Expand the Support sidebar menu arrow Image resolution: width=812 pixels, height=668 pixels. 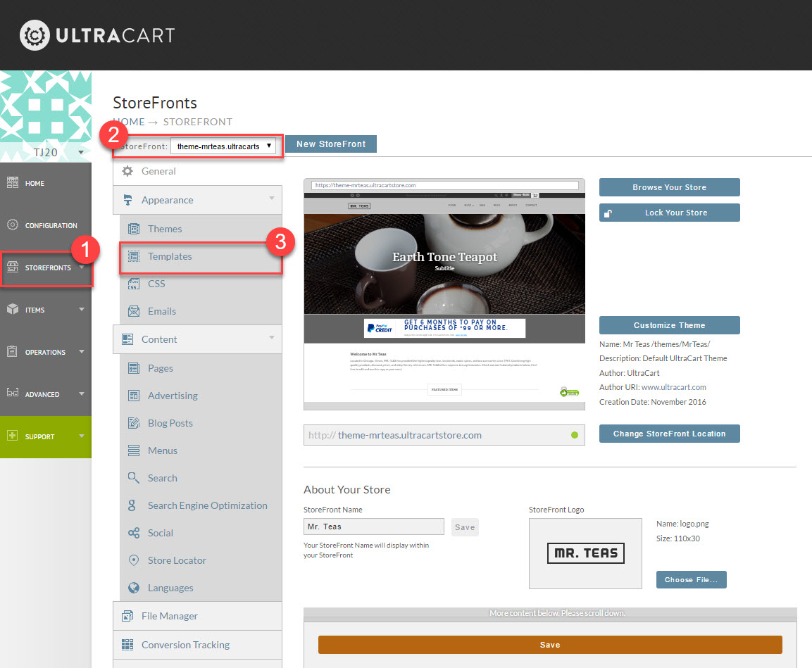coord(81,436)
